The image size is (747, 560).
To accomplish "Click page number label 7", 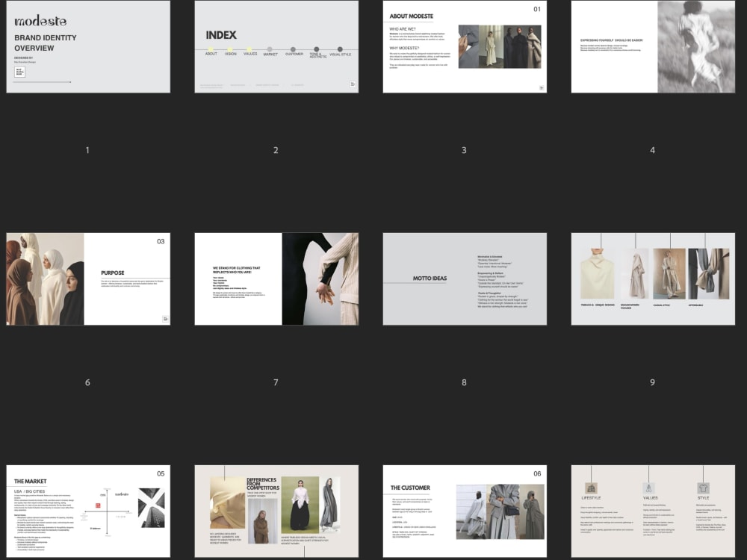I will [x=276, y=382].
